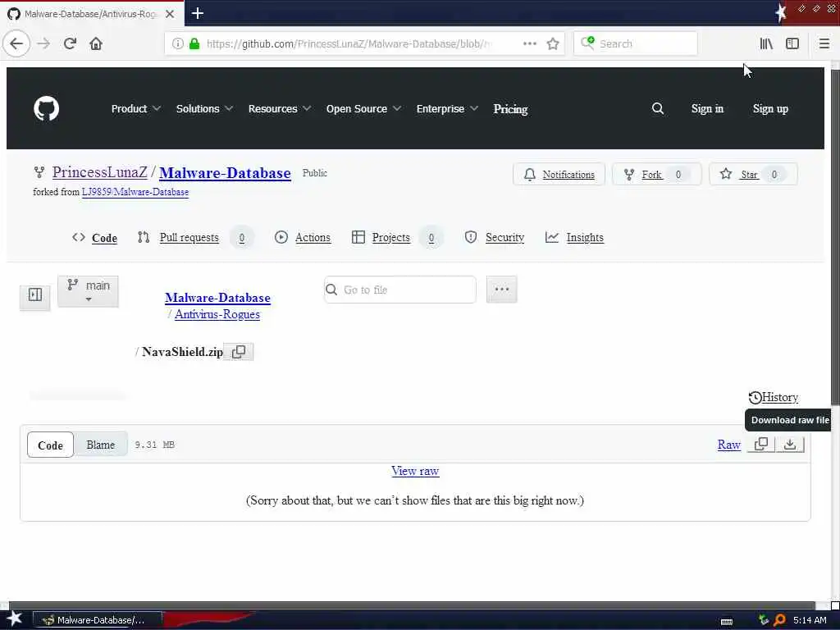Copy raw file icon beside Raw
Image resolution: width=840 pixels, height=630 pixels.
pyautogui.click(x=761, y=444)
